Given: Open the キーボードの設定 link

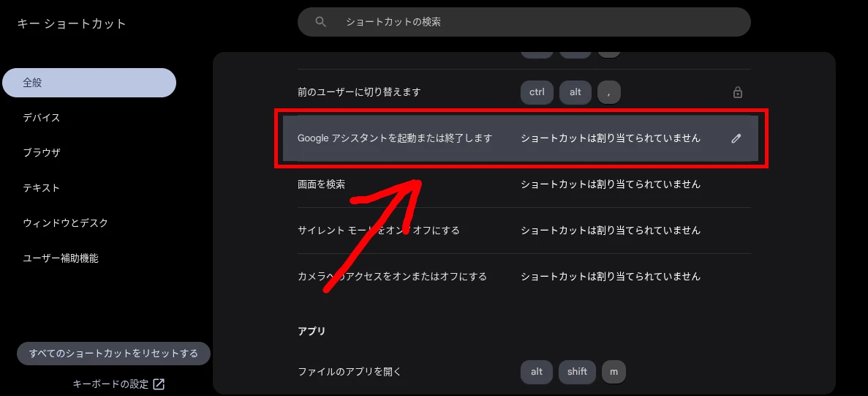Looking at the screenshot, I should click(x=111, y=384).
